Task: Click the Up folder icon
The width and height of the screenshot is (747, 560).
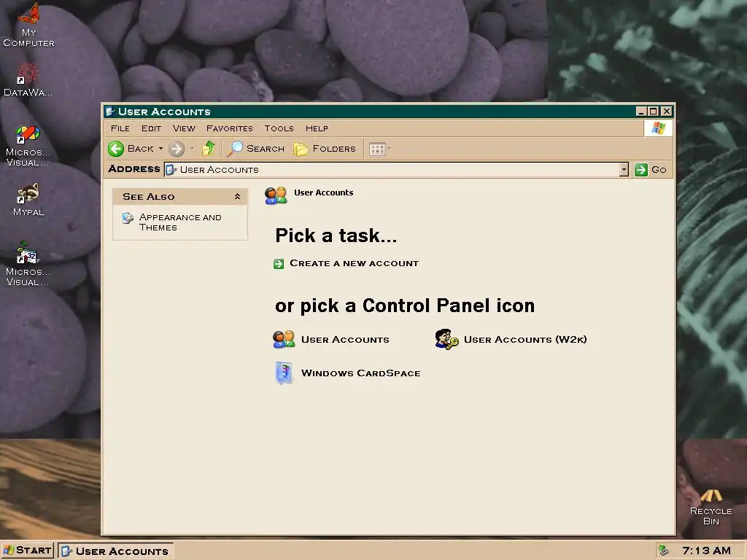Action: coord(209,149)
